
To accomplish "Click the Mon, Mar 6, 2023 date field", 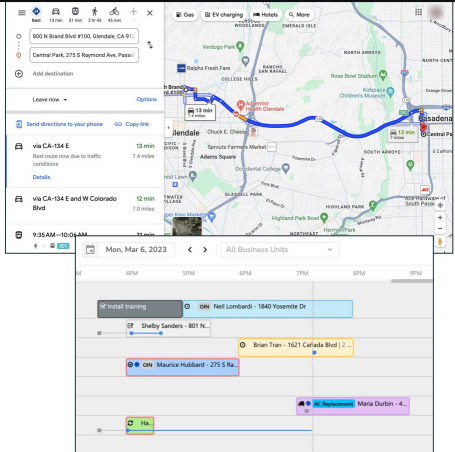I will point(136,250).
